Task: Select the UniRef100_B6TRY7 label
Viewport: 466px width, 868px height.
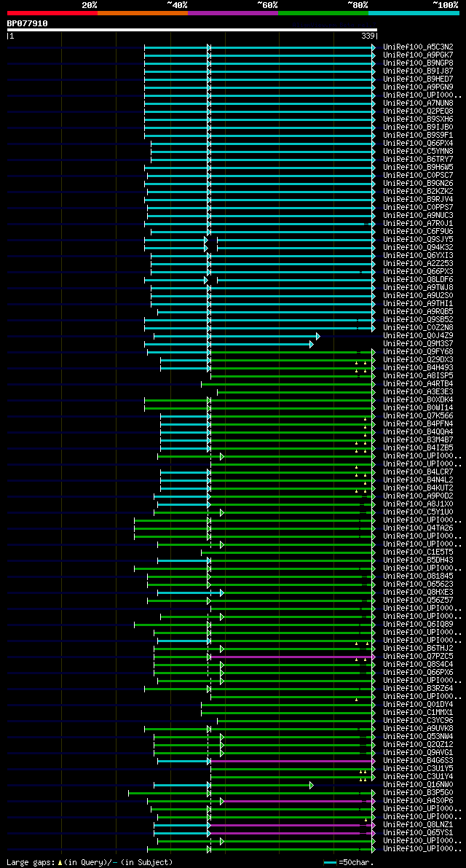Action: [x=418, y=160]
